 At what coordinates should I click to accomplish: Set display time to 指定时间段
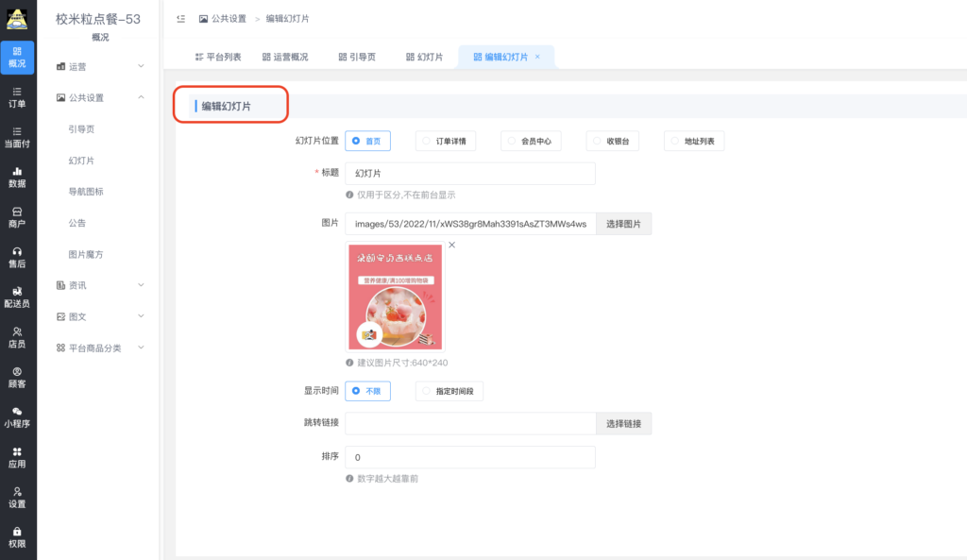449,391
